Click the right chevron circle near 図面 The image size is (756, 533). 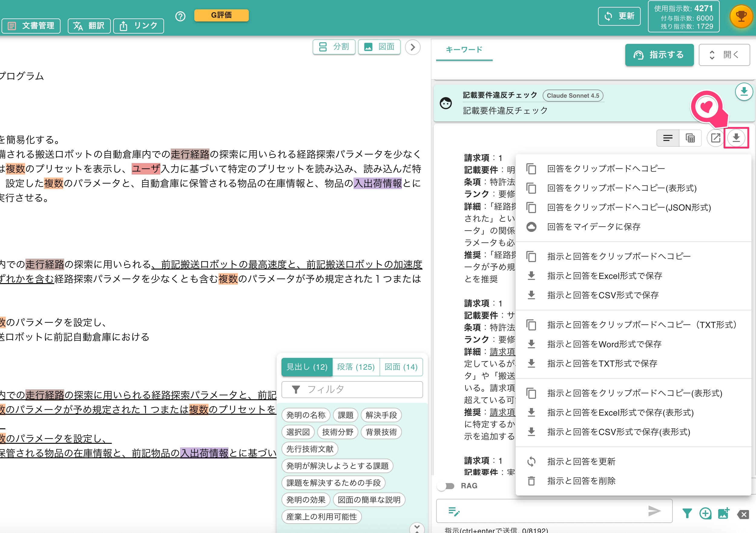tap(413, 47)
